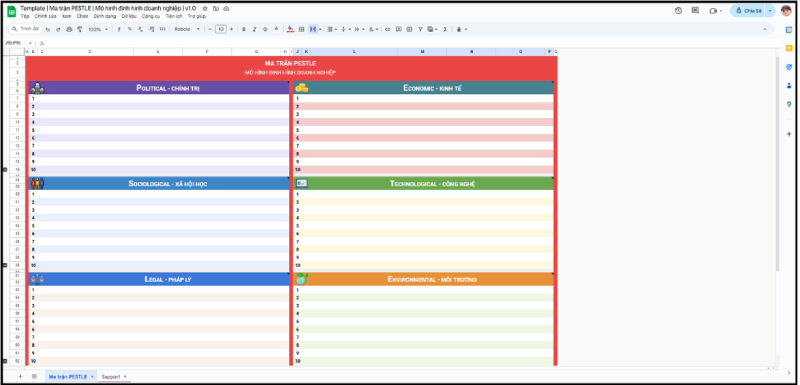Insert chart icon in toolbar
The image size is (800, 385).
pos(409,30)
